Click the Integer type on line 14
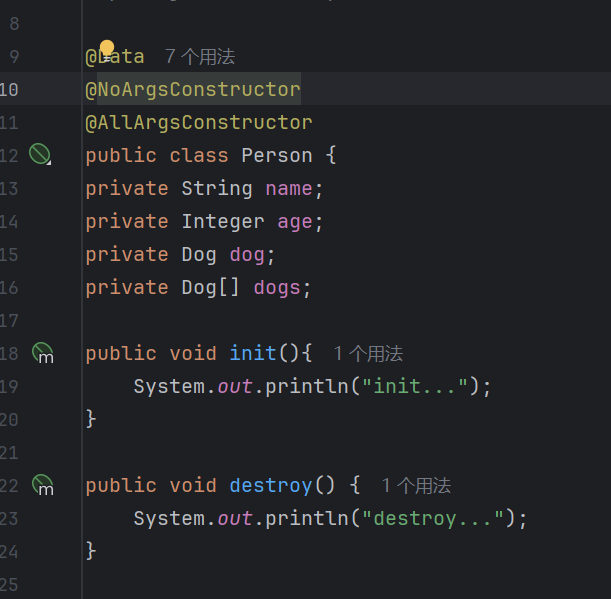This screenshot has width=611, height=599. click(x=223, y=221)
